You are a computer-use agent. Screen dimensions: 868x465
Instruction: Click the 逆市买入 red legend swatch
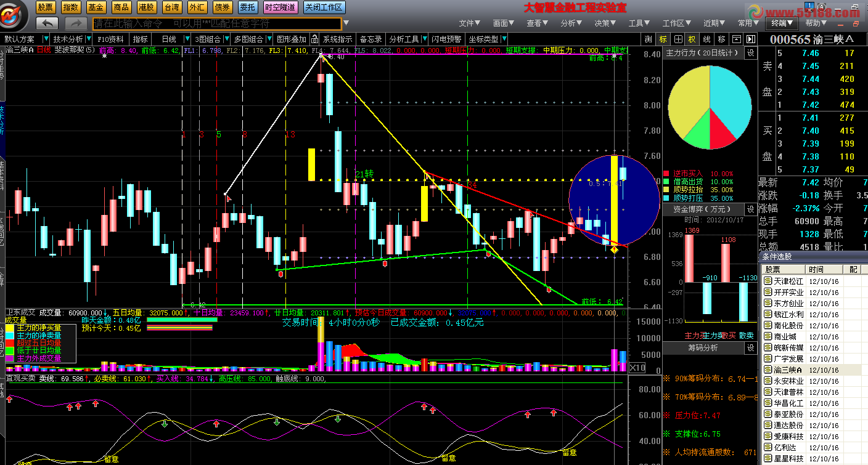666,174
